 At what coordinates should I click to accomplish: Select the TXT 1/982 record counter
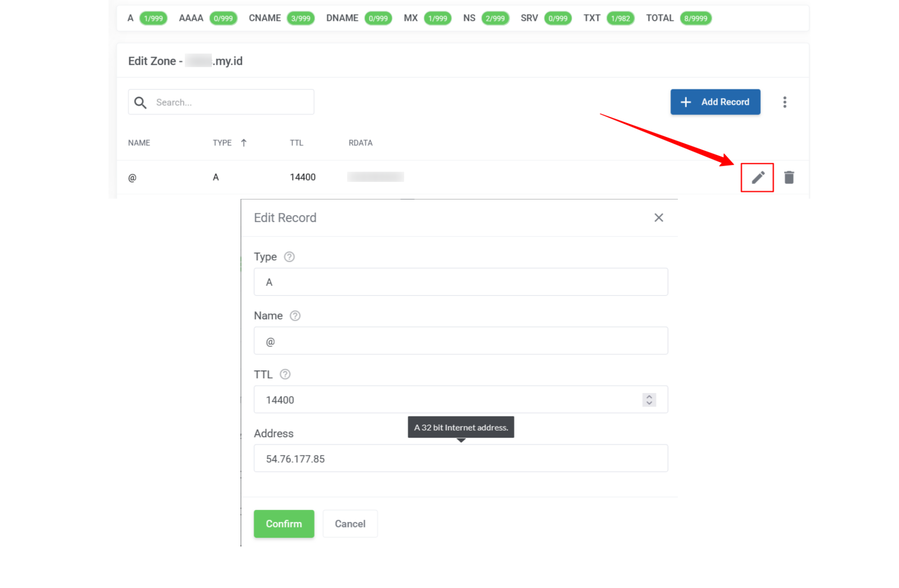[620, 18]
